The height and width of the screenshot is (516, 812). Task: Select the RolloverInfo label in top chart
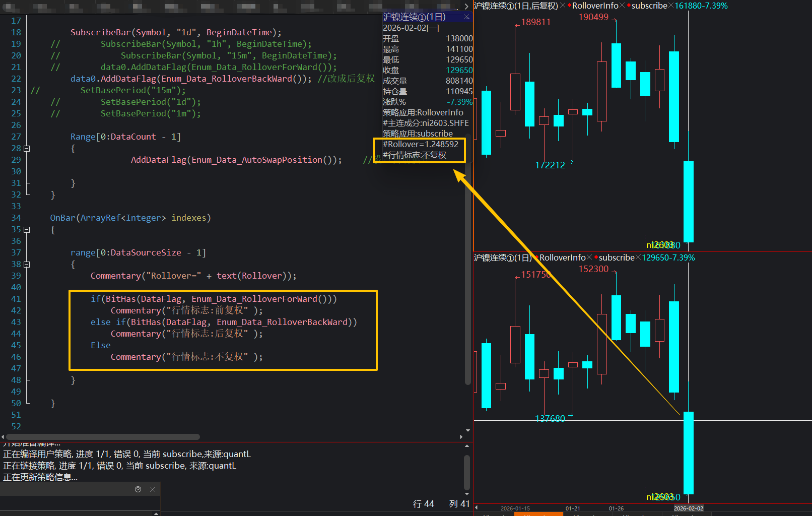[x=595, y=6]
